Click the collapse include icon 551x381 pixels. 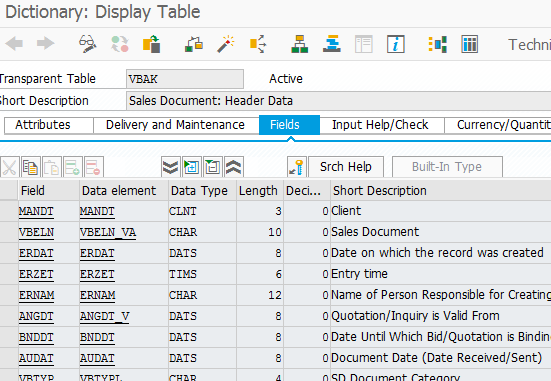tap(213, 167)
